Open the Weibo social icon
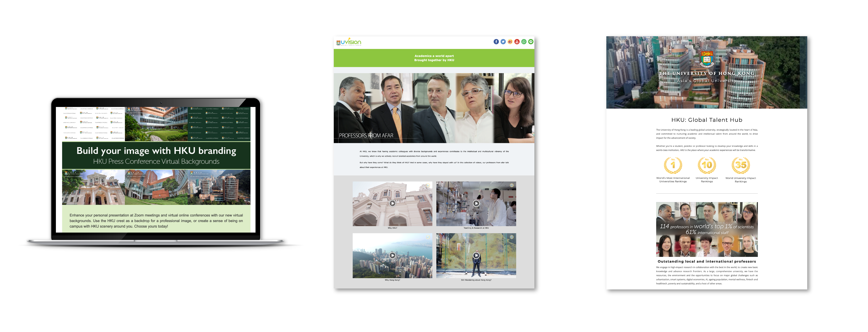The height and width of the screenshot is (332, 868). pyautogui.click(x=510, y=42)
